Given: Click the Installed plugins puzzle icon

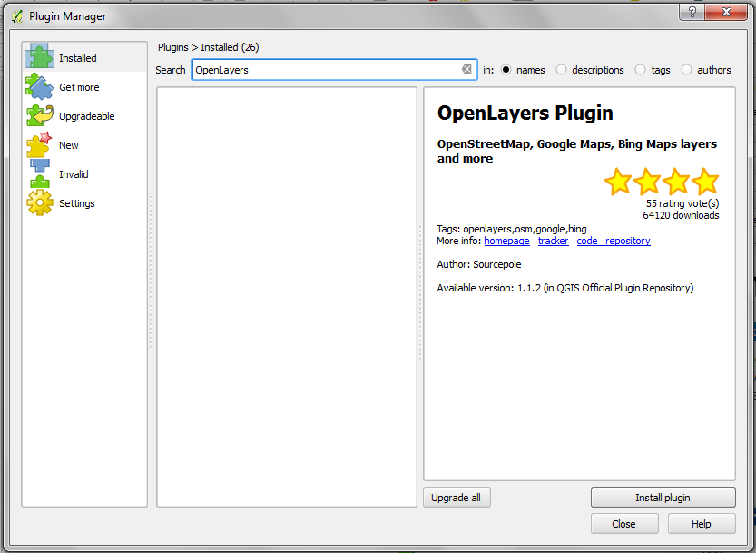Looking at the screenshot, I should click(x=40, y=56).
